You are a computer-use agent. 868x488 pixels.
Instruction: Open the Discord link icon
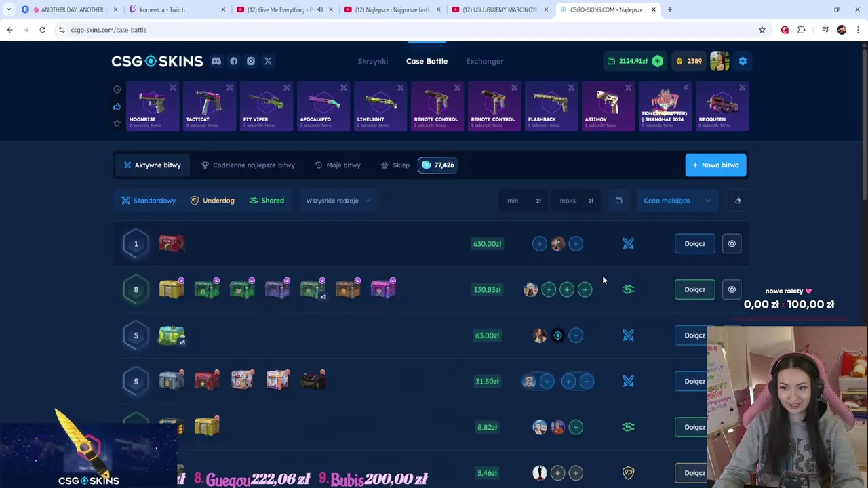[x=216, y=61]
